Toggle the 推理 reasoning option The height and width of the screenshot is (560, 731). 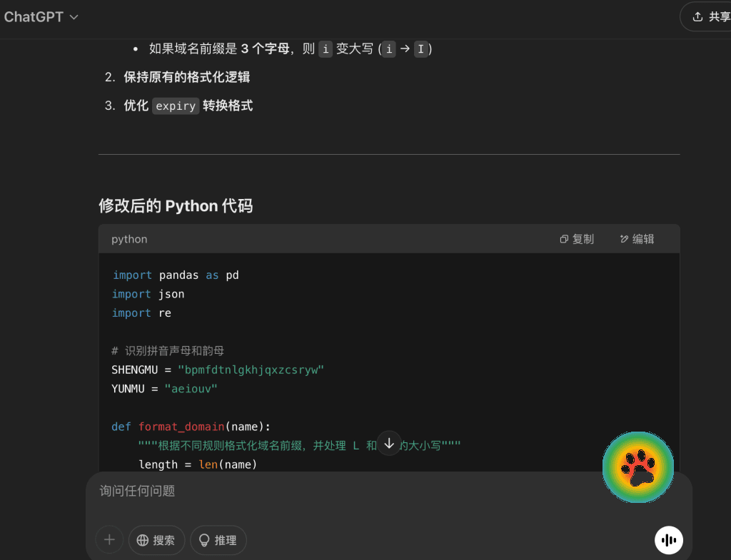click(218, 540)
